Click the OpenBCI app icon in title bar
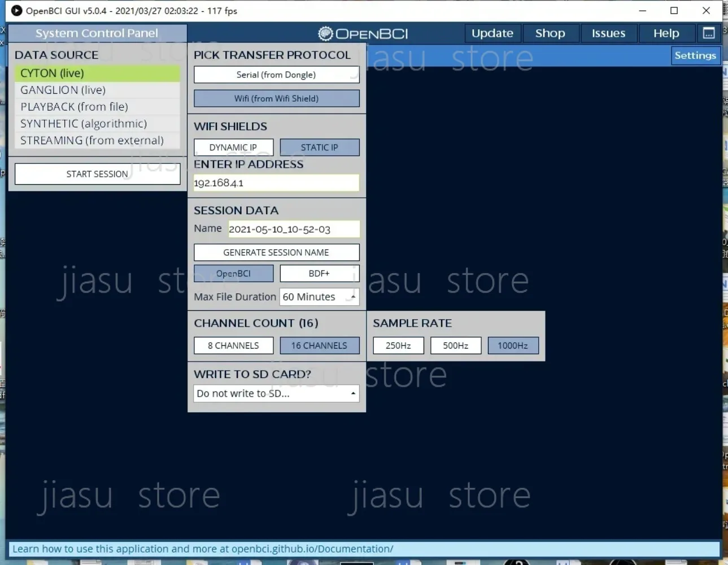This screenshot has height=565, width=728. (x=17, y=11)
